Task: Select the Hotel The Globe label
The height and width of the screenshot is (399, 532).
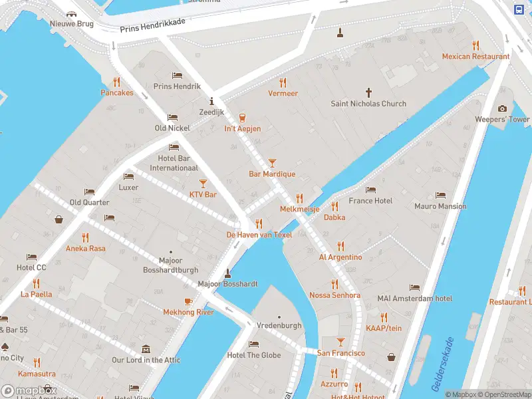Action: point(254,355)
